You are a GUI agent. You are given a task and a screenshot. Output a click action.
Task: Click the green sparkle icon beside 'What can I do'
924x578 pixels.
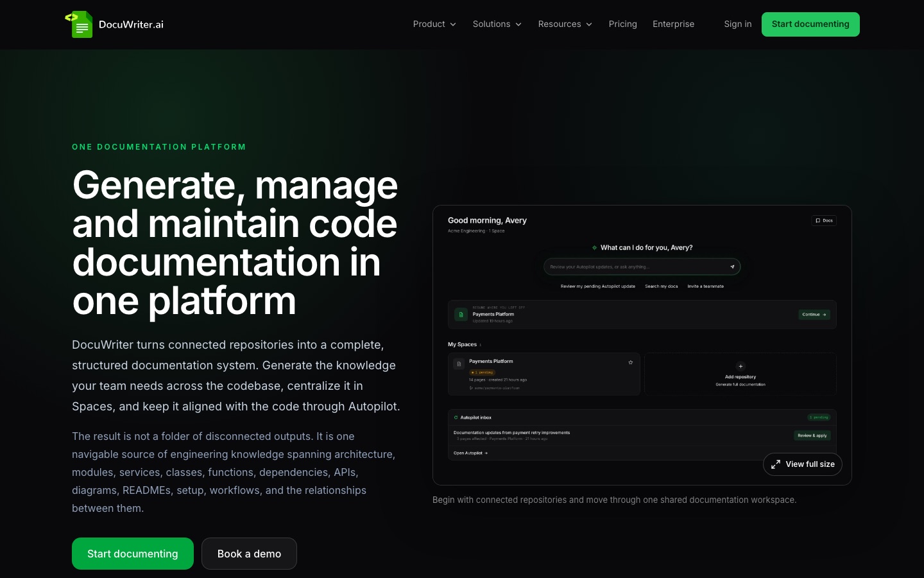(594, 247)
